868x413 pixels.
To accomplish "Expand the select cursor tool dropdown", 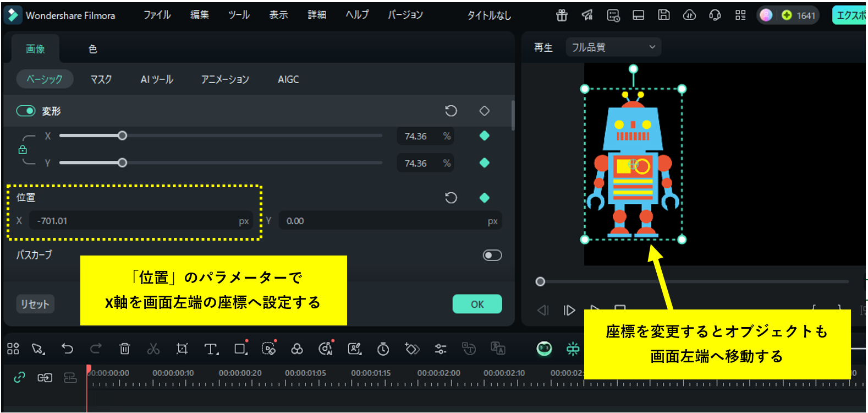I will coord(45,353).
